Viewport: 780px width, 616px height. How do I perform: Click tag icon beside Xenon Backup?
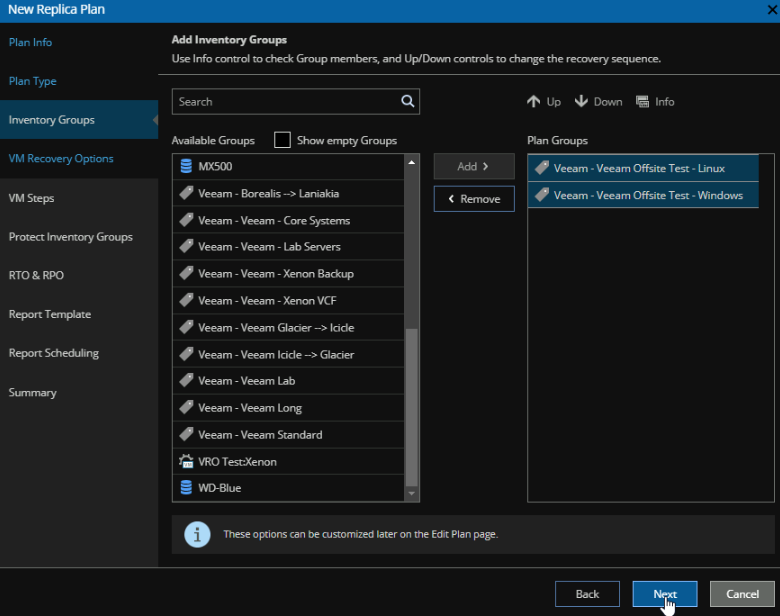coord(186,273)
